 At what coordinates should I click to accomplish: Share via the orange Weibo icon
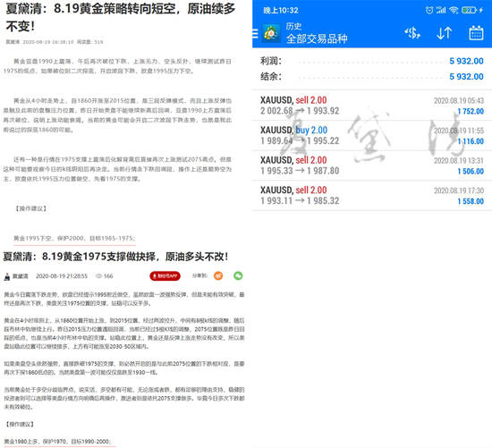coord(218,275)
